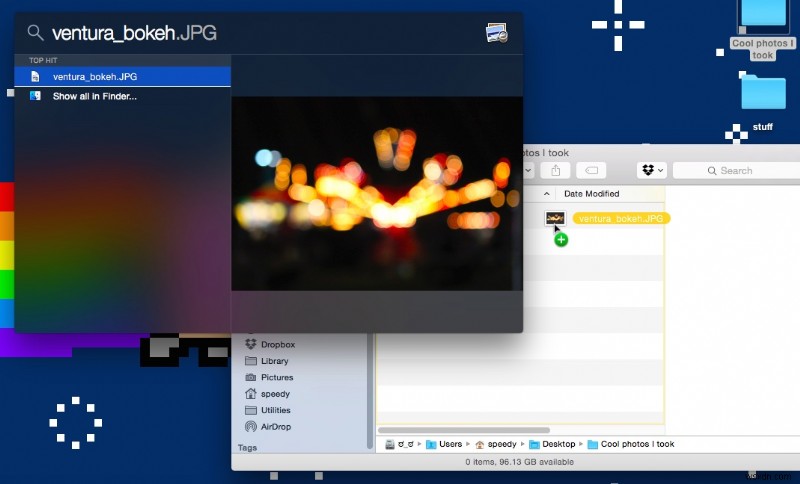Click the Spotlight search text field
Screen dimensions: 800x484
click(265, 33)
